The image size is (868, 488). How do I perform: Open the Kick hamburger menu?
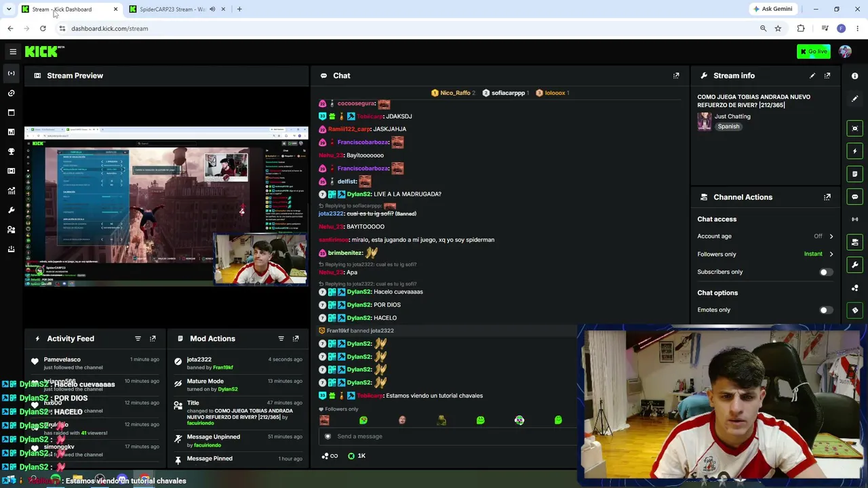coord(13,52)
